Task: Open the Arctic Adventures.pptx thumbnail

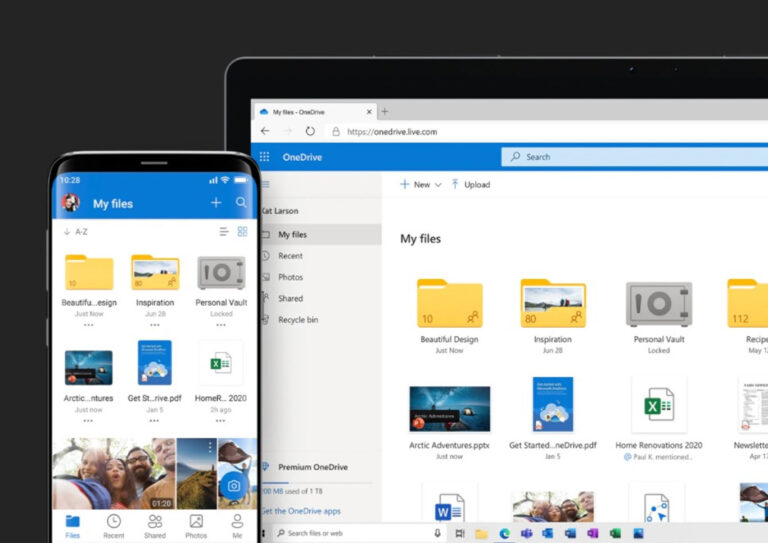Action: coord(450,409)
